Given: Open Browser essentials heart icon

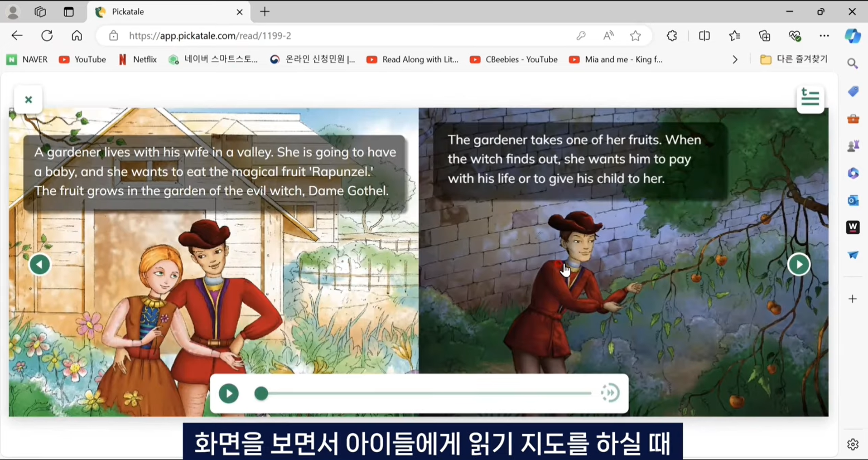Looking at the screenshot, I should click(x=795, y=36).
